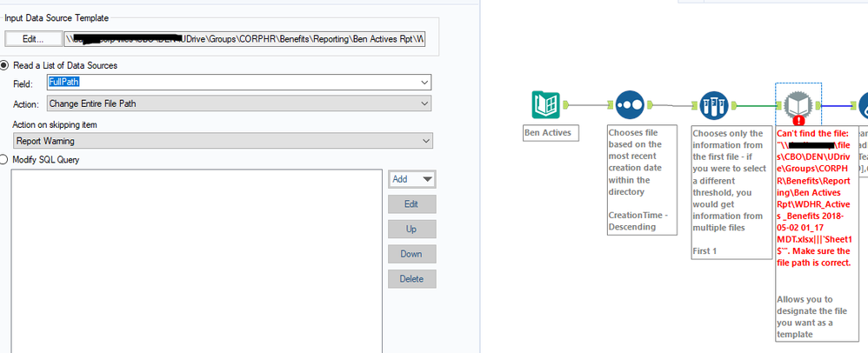Select the Dynamic Input tool with error

[x=798, y=104]
